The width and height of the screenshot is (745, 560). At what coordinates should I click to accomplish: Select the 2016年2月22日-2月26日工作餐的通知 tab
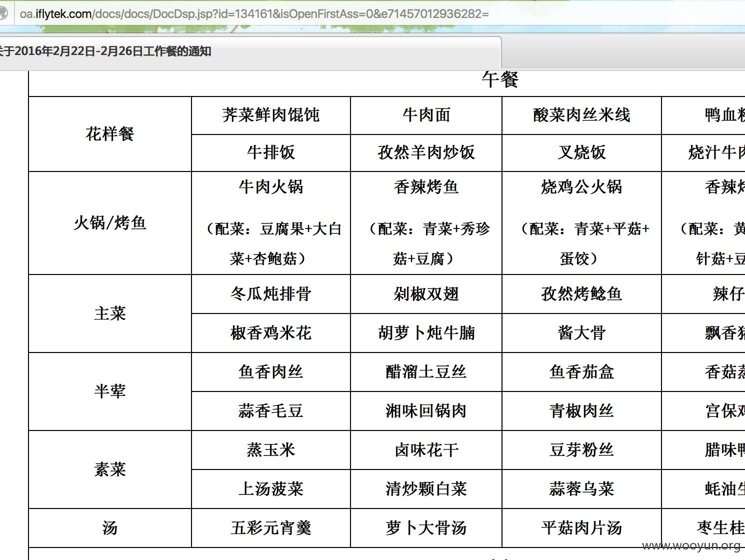pyautogui.click(x=250, y=51)
